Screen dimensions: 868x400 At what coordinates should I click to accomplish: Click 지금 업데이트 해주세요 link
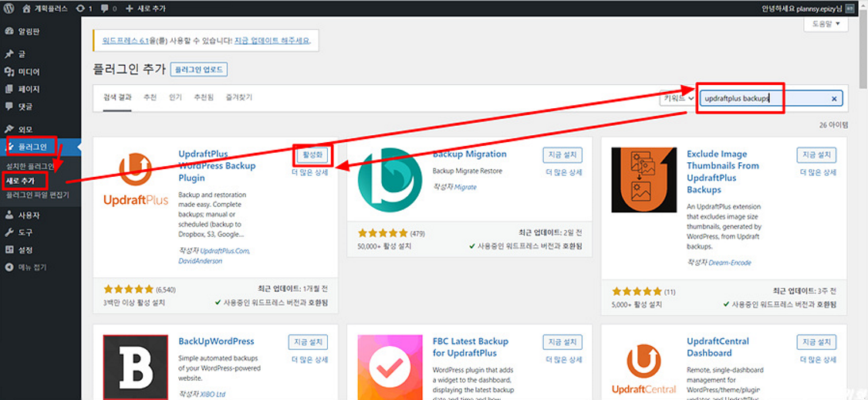(272, 41)
